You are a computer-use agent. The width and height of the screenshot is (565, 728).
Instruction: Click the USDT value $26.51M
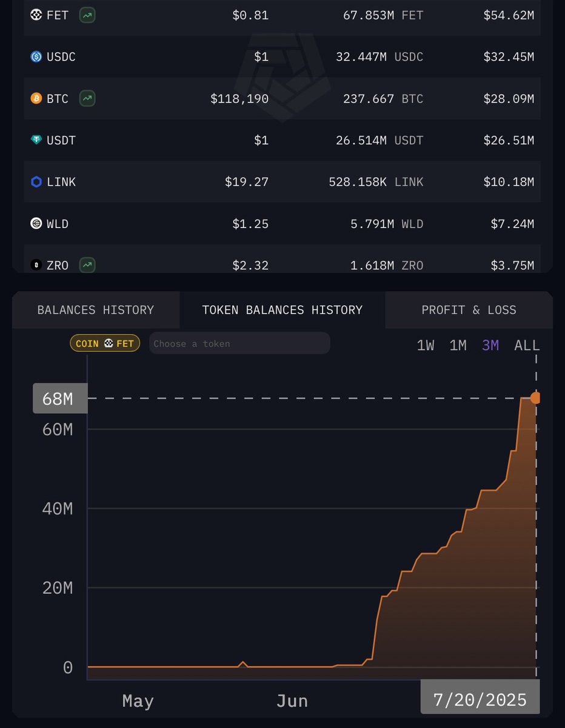pyautogui.click(x=509, y=140)
